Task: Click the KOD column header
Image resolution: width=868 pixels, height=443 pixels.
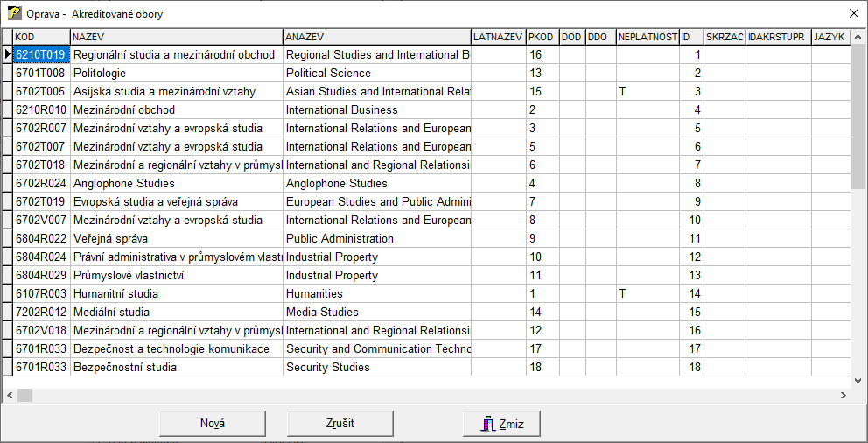Action: [x=41, y=37]
